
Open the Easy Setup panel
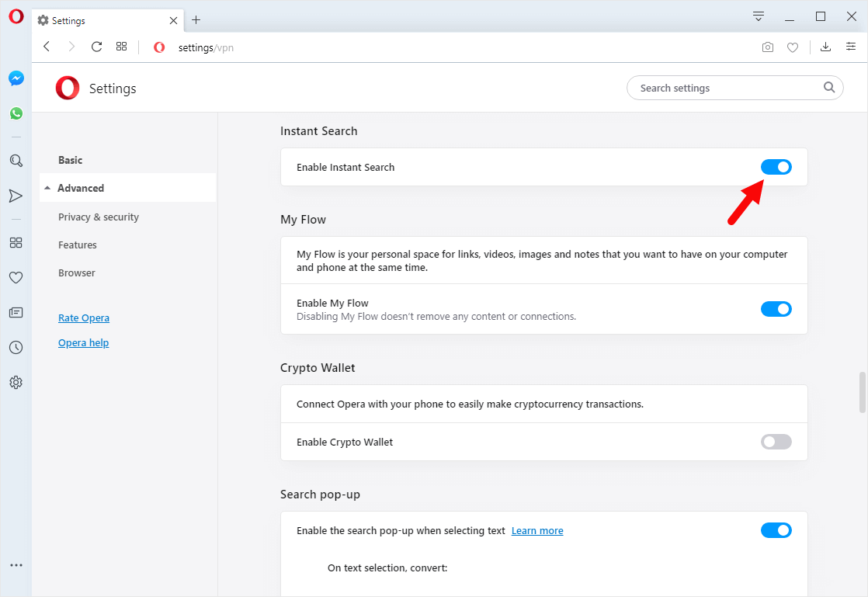[x=851, y=47]
